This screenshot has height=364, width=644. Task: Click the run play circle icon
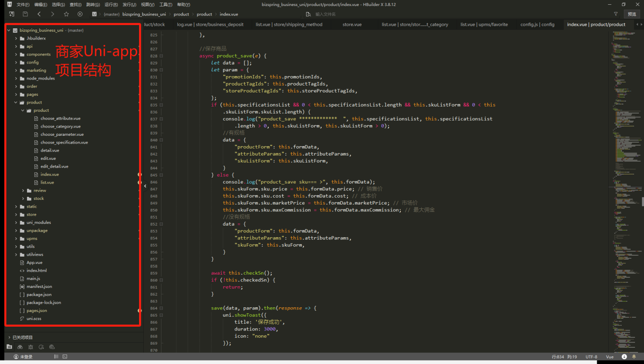tap(80, 14)
